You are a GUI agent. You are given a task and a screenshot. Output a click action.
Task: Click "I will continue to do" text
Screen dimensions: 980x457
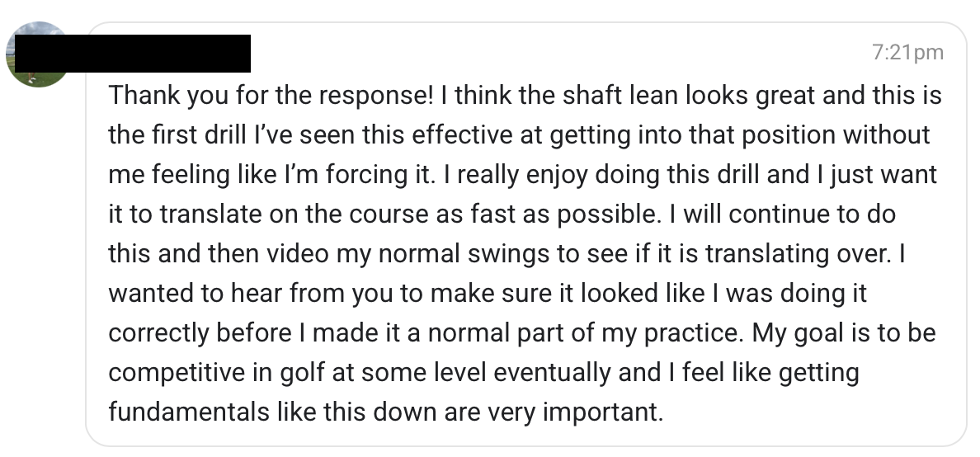click(x=783, y=214)
